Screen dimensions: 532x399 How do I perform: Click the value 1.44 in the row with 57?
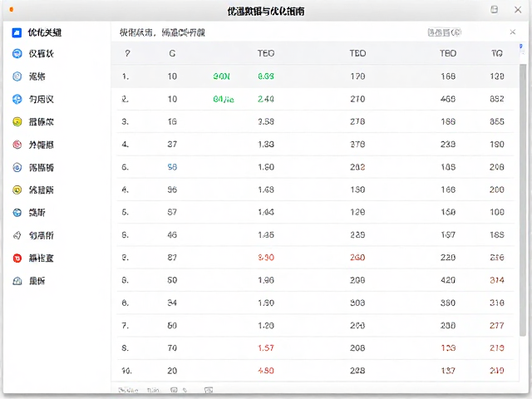point(266,212)
